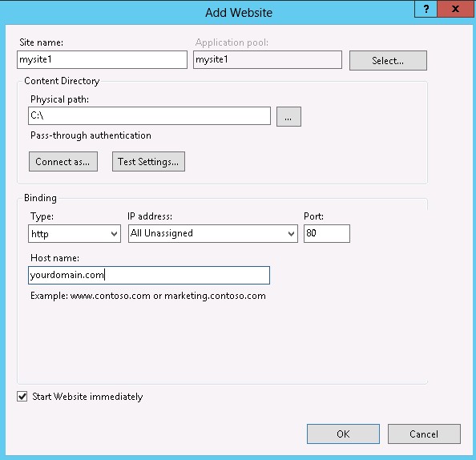Click the Select... application pool button
476x460 pixels.
[388, 60]
